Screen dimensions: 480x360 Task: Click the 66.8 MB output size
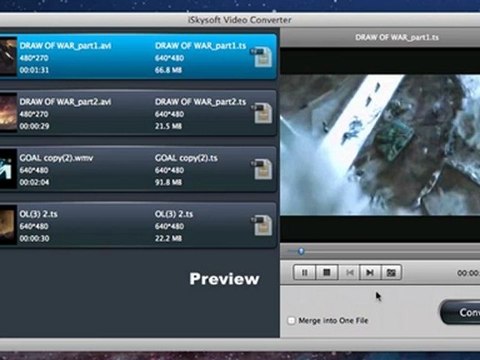168,70
